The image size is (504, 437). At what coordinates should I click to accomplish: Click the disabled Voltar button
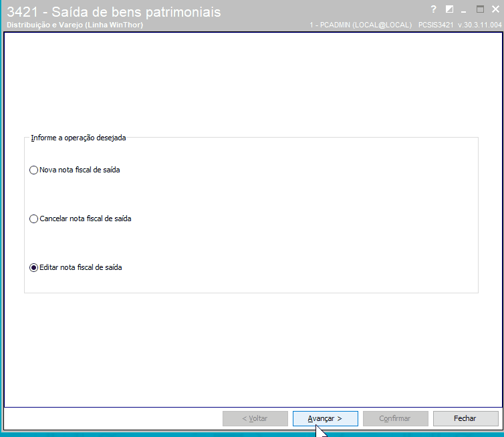tap(255, 418)
